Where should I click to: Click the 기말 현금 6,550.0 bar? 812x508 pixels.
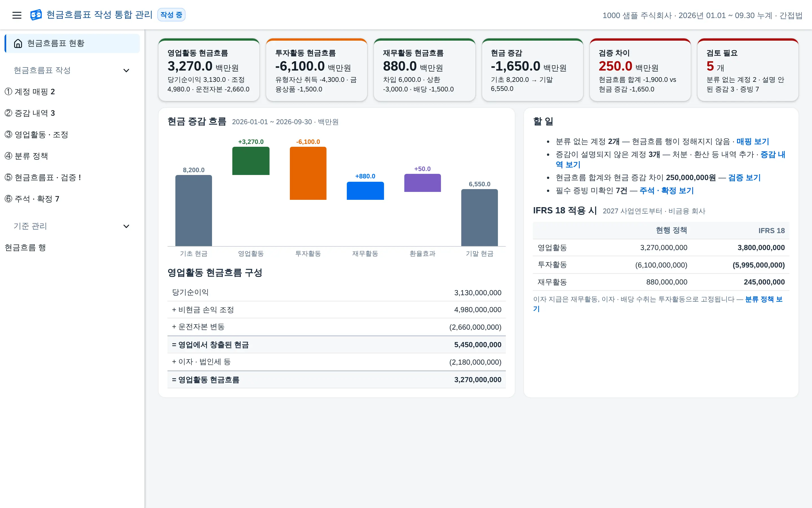[x=480, y=218]
